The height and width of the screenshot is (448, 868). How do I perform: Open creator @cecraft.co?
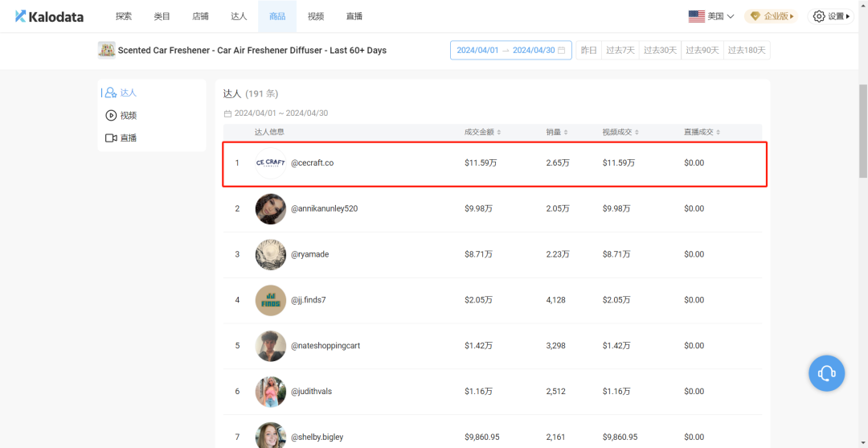(312, 162)
